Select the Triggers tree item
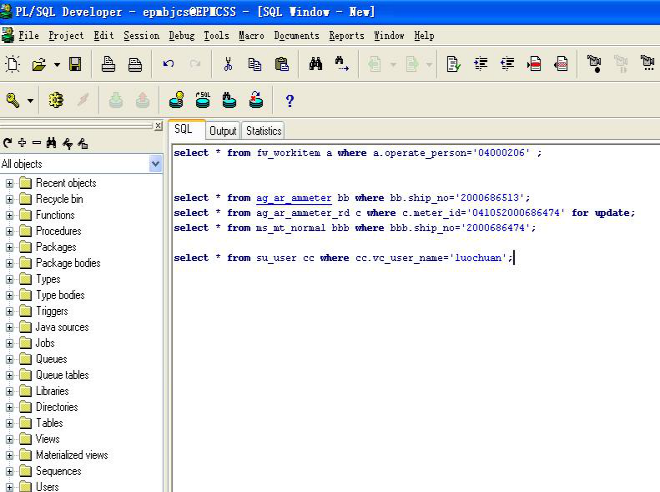This screenshot has height=492, width=660. [52, 311]
